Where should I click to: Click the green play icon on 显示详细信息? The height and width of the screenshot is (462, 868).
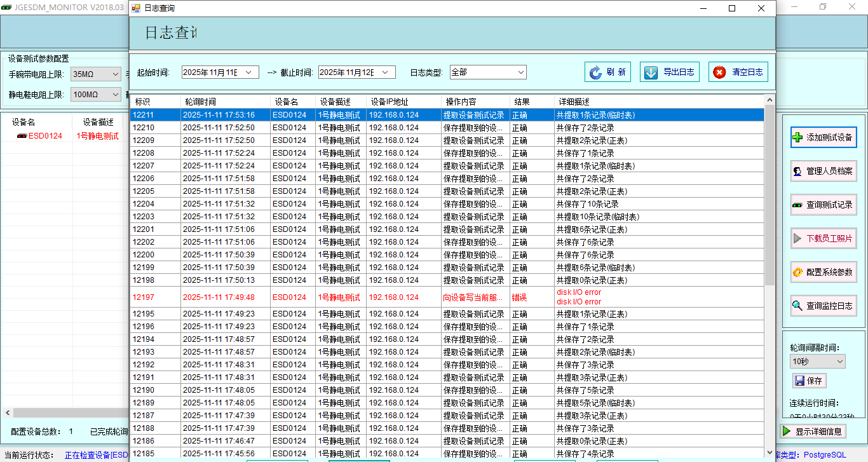pyautogui.click(x=787, y=431)
